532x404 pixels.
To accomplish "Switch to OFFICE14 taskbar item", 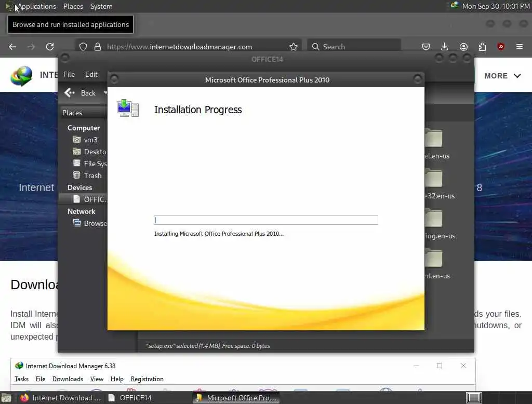I will pos(130,398).
